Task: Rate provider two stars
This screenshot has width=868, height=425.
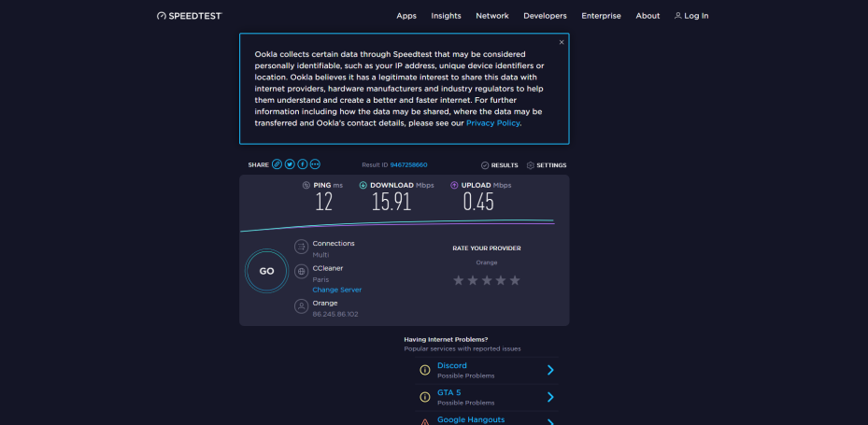Action: click(472, 280)
